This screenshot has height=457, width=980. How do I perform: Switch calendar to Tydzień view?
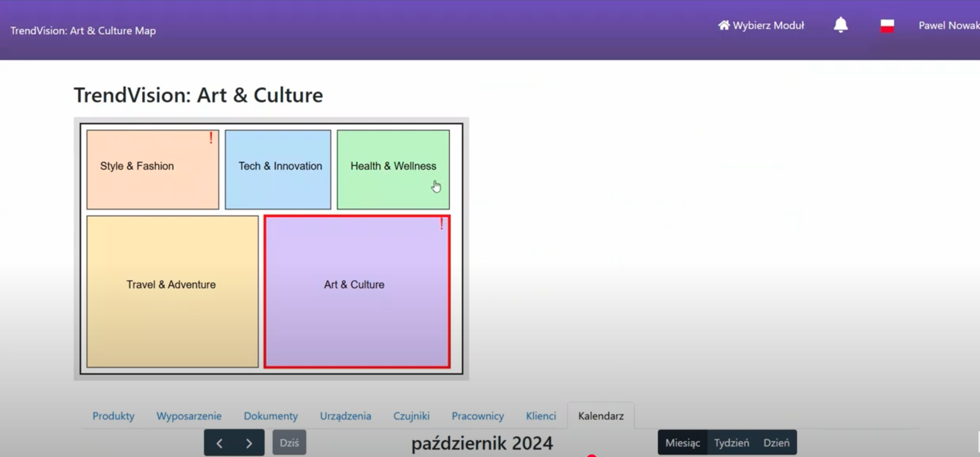click(731, 443)
